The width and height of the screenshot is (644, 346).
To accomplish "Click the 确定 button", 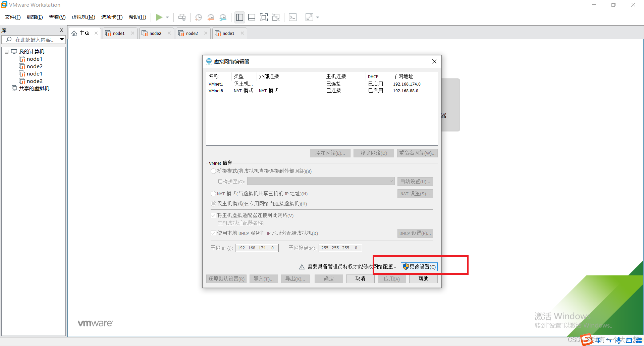I will coord(329,279).
